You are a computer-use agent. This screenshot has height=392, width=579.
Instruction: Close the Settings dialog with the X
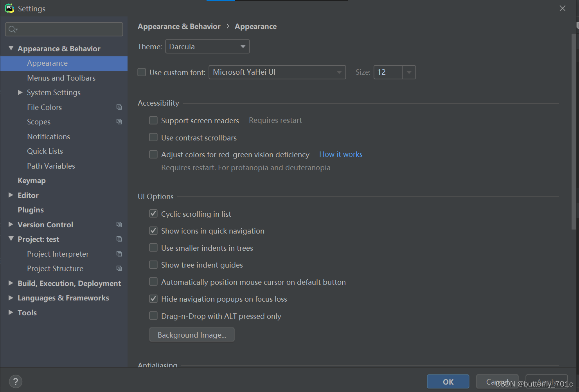[563, 8]
